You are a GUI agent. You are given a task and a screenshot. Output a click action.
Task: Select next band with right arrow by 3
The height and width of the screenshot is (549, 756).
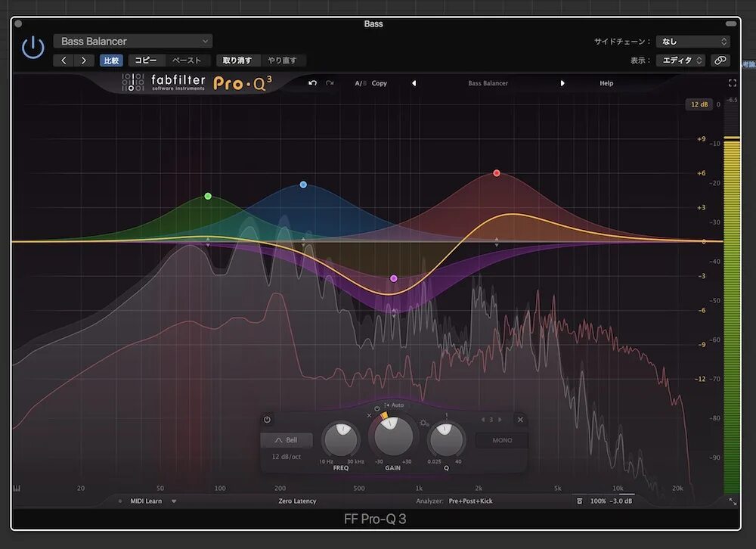500,420
